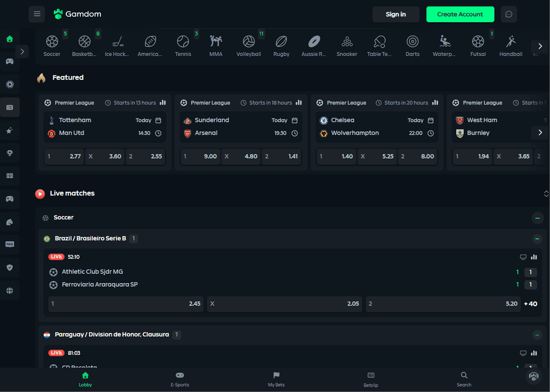Viewport: 550px width, 392px height.
Task: Click the Create Account button
Action: 460,14
